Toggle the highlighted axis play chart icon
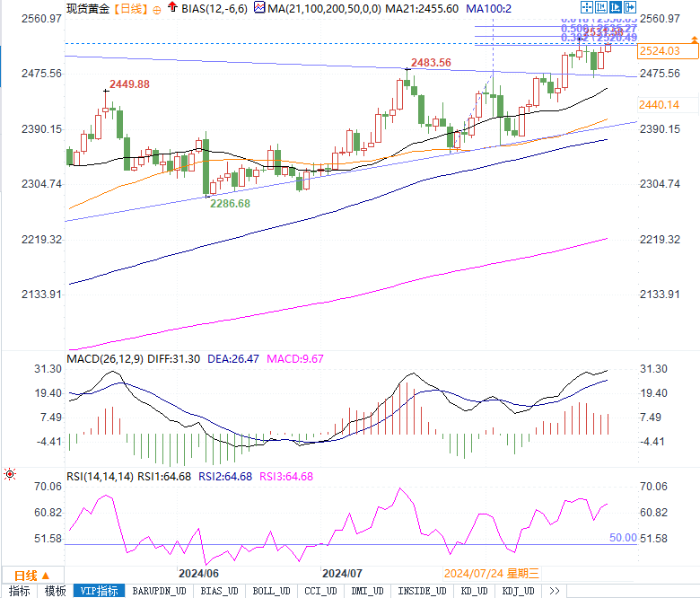The height and width of the screenshot is (598, 700). pos(616,7)
